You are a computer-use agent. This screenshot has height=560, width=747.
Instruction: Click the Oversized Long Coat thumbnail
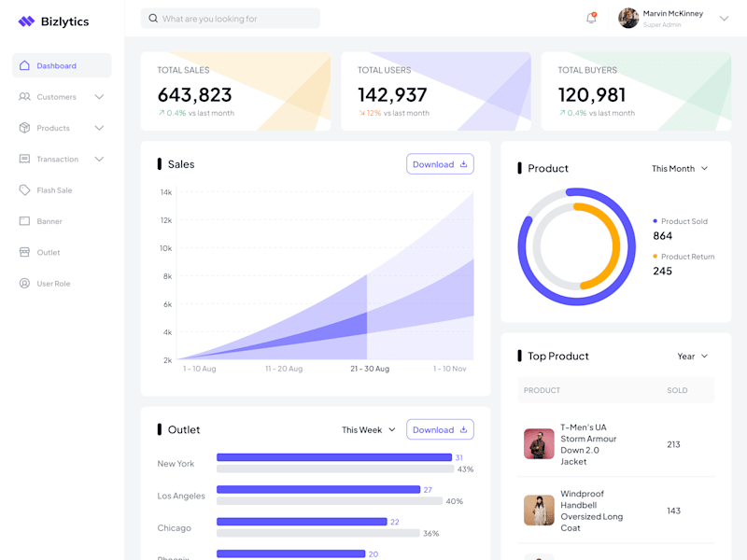tap(539, 510)
